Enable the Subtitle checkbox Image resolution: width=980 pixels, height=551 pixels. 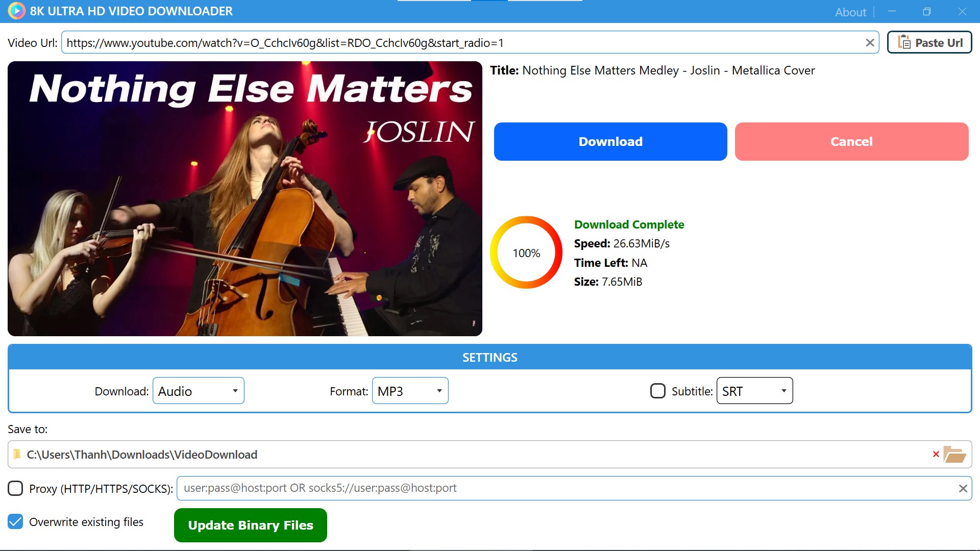point(657,391)
